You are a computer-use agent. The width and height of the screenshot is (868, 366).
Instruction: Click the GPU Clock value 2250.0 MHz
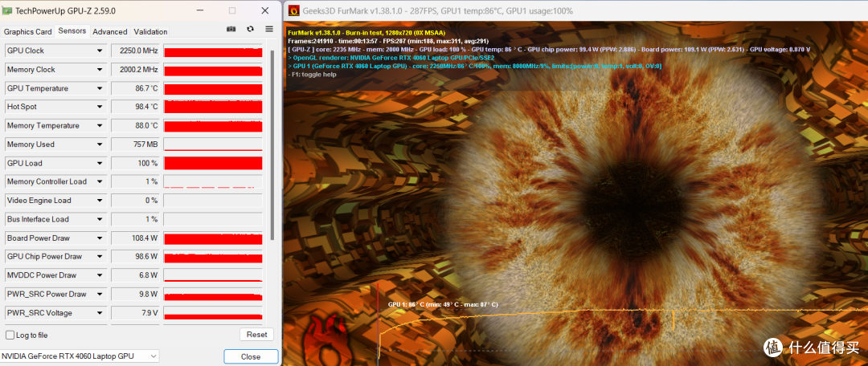click(x=135, y=51)
